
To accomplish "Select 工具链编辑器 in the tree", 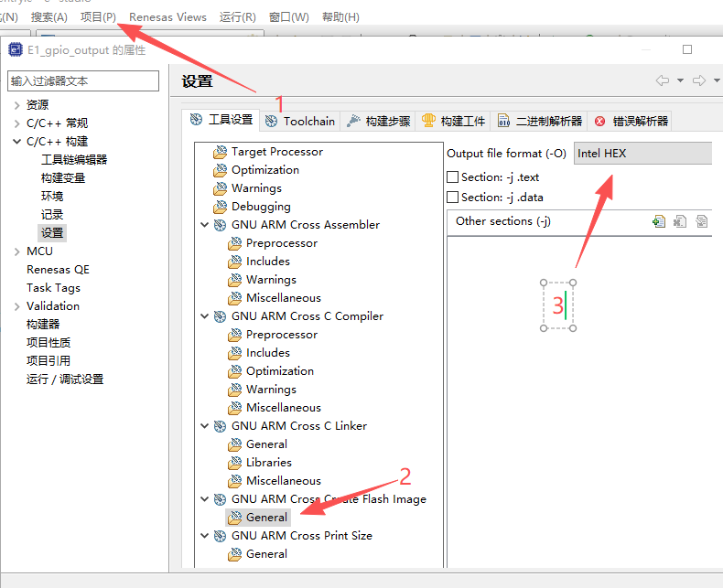I will coord(74,160).
